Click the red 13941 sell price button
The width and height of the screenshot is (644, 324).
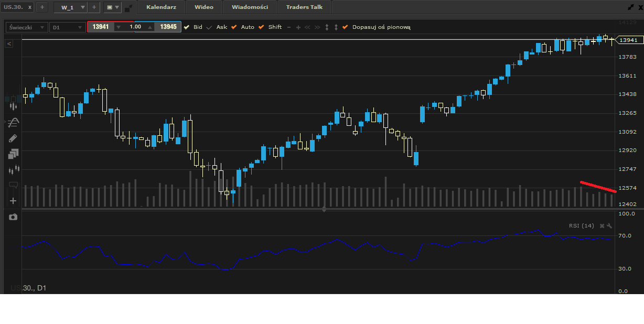[100, 27]
